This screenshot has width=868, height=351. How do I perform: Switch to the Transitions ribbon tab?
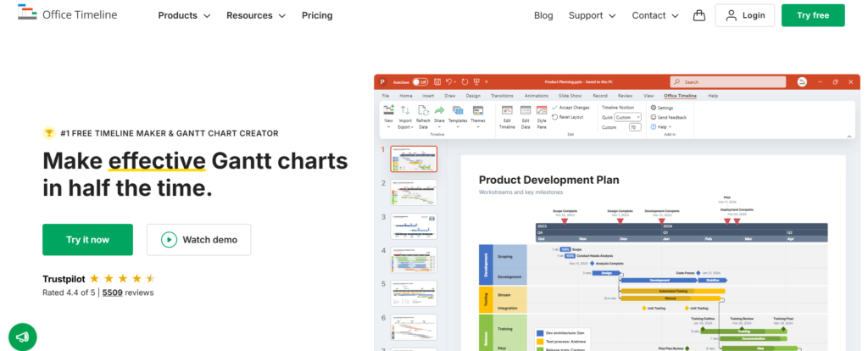[502, 96]
